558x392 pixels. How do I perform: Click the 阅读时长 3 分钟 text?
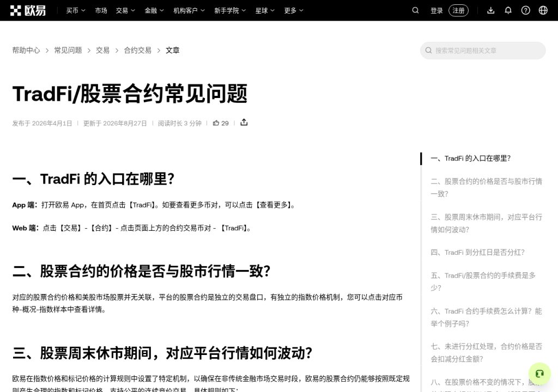click(x=180, y=124)
